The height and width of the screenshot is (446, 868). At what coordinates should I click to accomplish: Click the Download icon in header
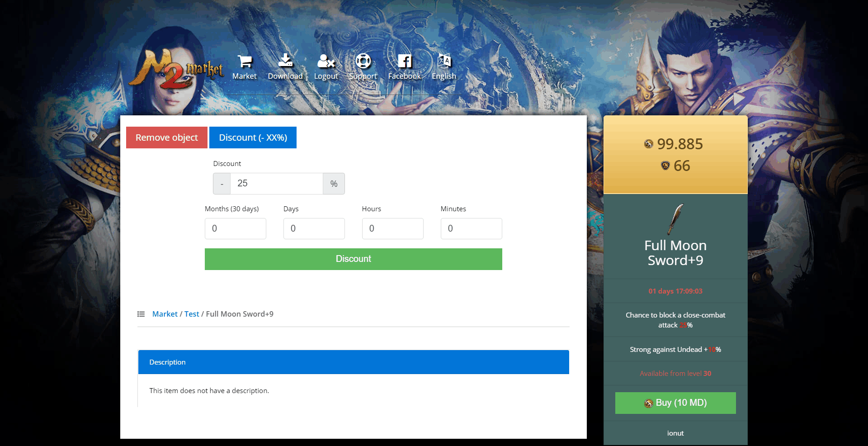(x=285, y=61)
